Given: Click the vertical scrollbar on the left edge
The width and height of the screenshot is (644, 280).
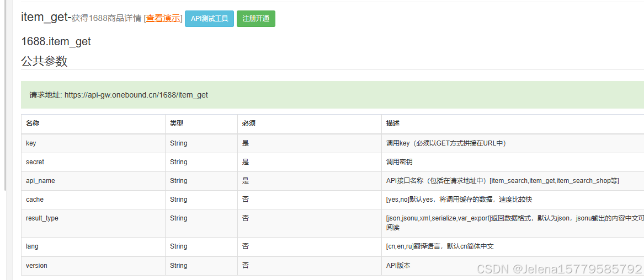Looking at the screenshot, I should pyautogui.click(x=5, y=95).
